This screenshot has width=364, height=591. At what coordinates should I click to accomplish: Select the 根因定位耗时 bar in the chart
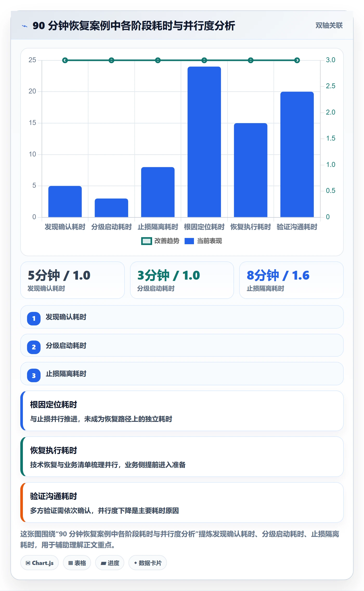[204, 142]
